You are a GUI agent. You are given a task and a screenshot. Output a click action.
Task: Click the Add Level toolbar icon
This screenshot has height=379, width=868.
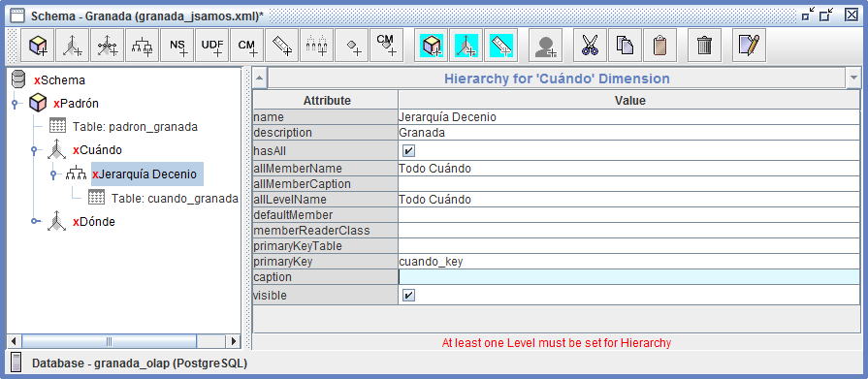[316, 46]
